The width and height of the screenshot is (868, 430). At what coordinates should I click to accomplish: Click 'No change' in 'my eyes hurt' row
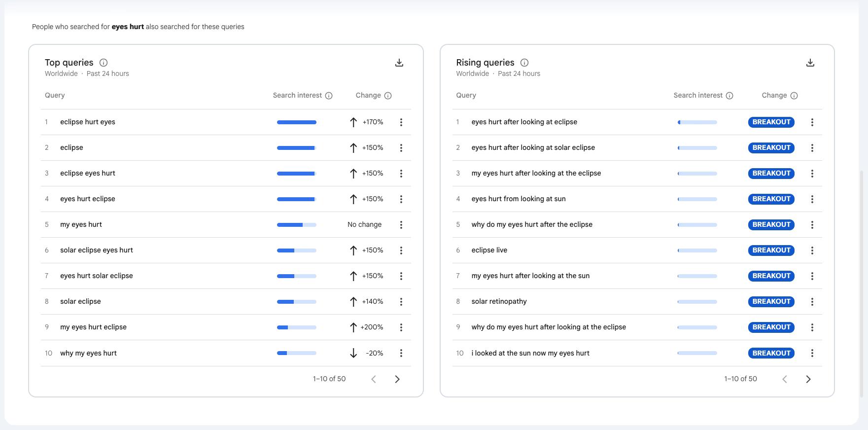coord(364,224)
